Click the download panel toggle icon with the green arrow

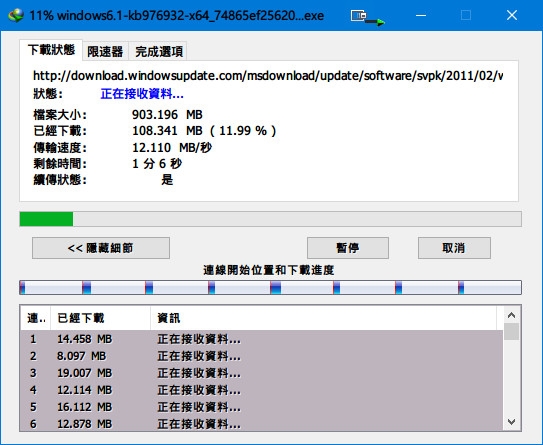click(367, 18)
